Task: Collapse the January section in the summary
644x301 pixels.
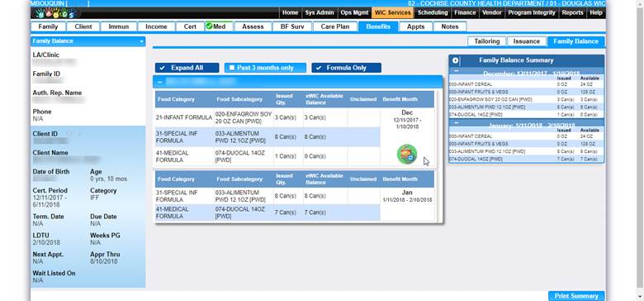Action: click(456, 122)
